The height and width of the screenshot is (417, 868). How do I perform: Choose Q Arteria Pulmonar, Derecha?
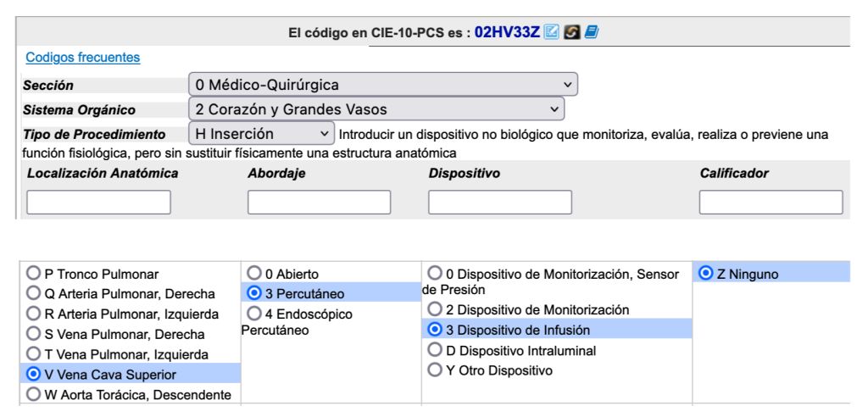coord(34,294)
